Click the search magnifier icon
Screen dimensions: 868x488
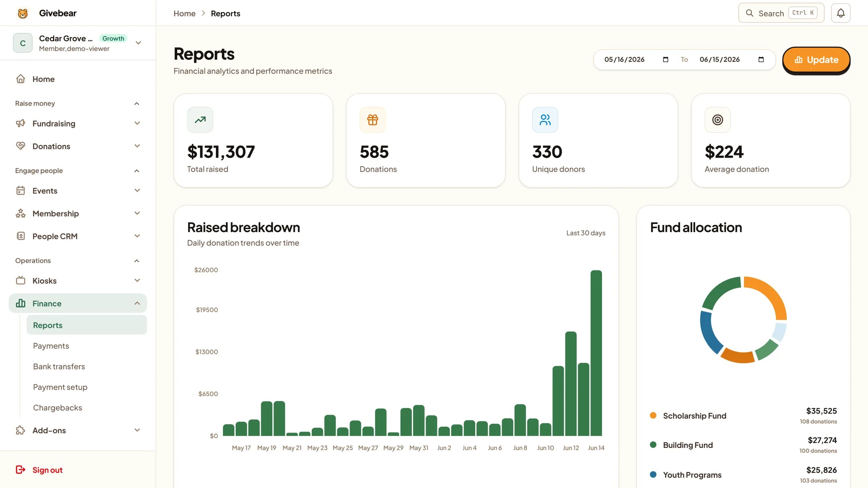click(x=749, y=13)
